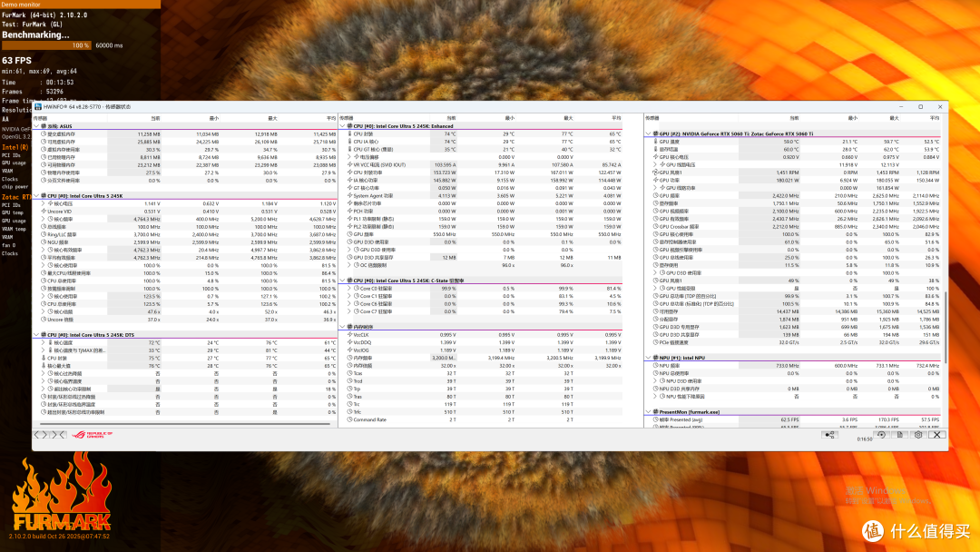Select the Uncore VID sensor row
The height and width of the screenshot is (552, 980).
click(x=185, y=212)
